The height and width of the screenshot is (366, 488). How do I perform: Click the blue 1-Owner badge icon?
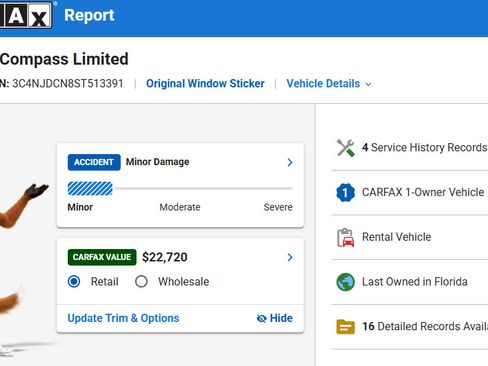[x=345, y=192]
